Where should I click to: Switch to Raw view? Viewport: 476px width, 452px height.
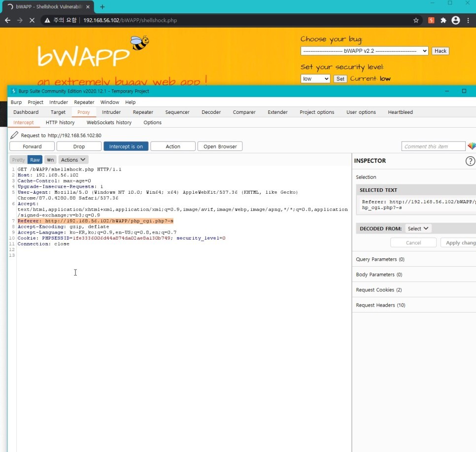click(x=35, y=160)
